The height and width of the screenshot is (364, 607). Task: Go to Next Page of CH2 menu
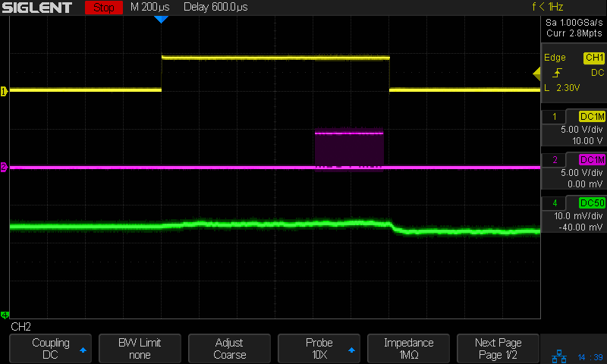pyautogui.click(x=498, y=349)
